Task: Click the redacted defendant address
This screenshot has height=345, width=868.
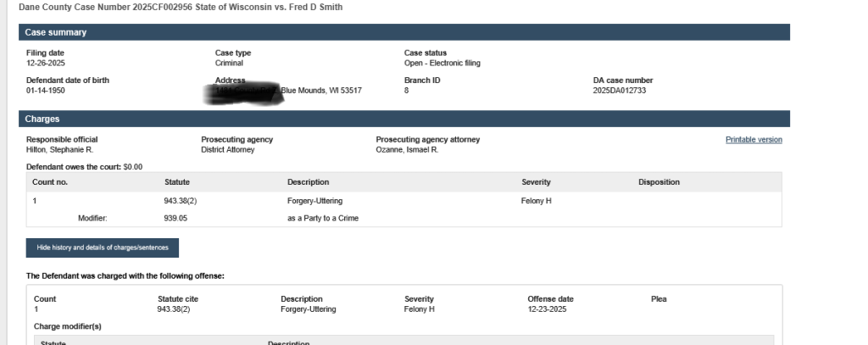Action: 246,91
